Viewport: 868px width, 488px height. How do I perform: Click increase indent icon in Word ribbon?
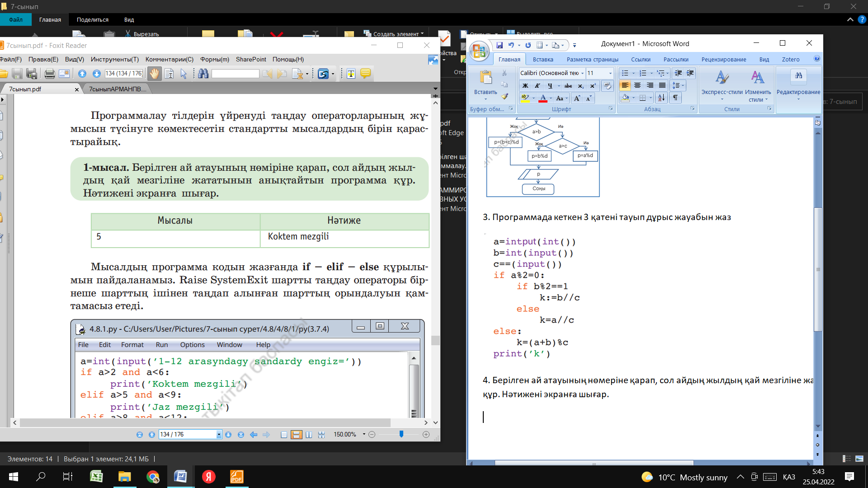pyautogui.click(x=690, y=73)
